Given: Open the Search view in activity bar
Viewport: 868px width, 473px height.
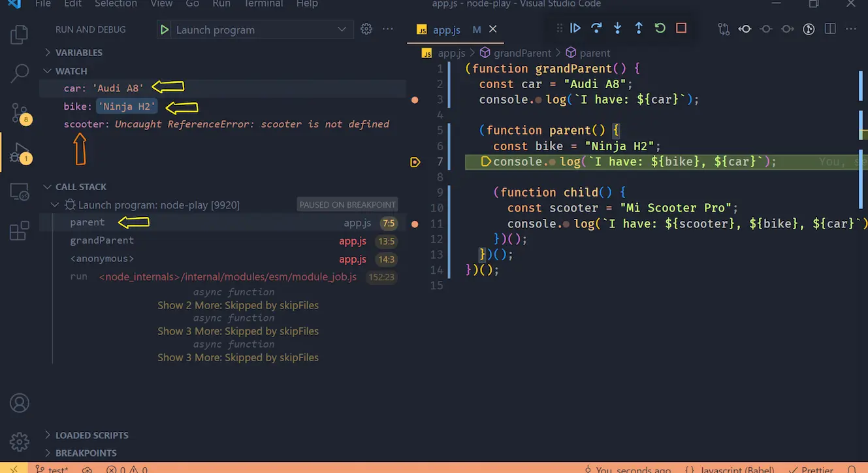Looking at the screenshot, I should tap(20, 74).
